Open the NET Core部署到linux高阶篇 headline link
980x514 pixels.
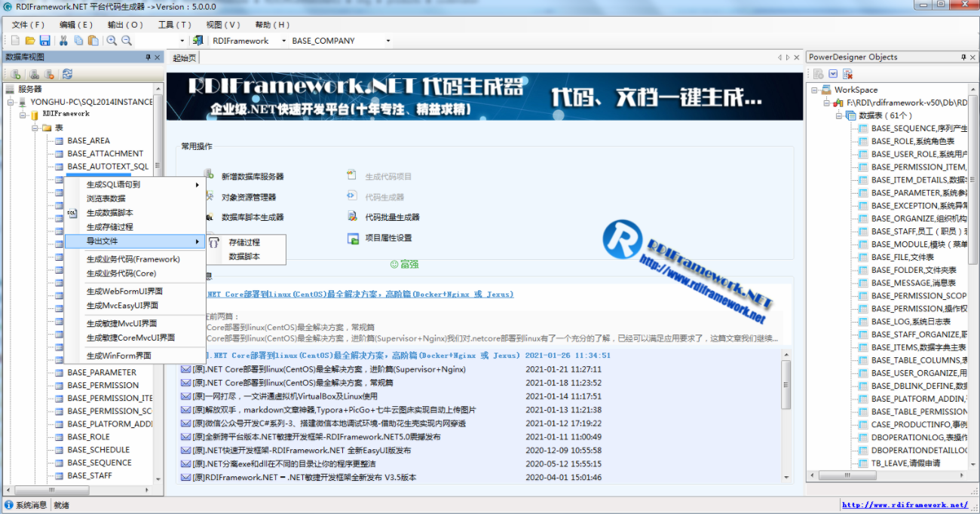pos(360,294)
